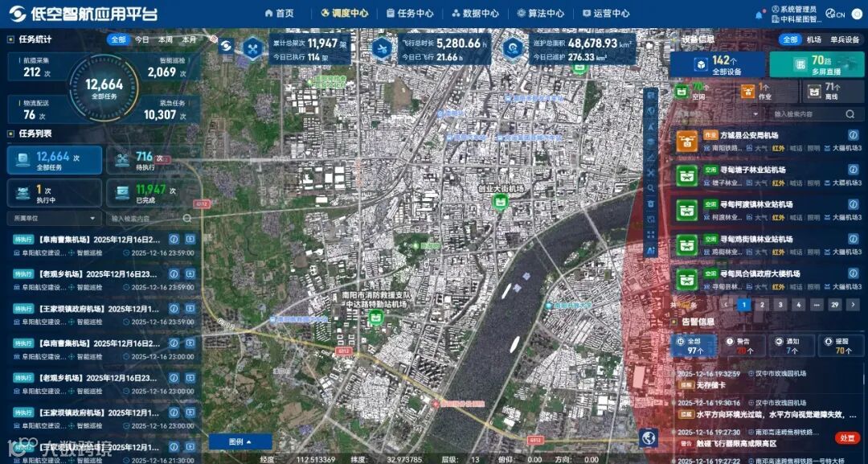
Task: Open info icon for 寻甸鸡街镇林业站机场
Action: tap(853, 239)
